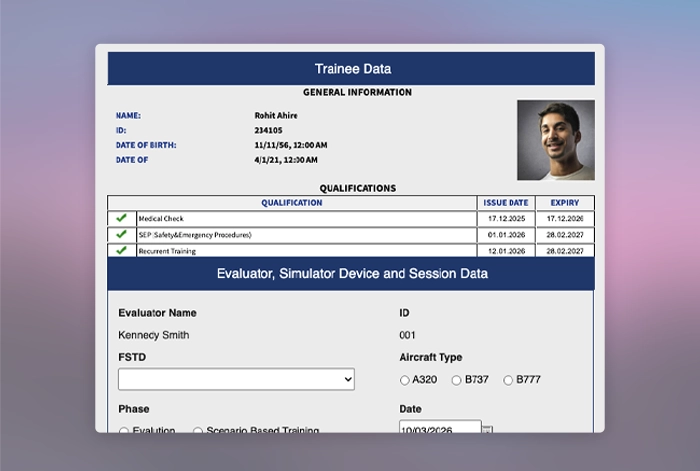Click the Date input field
Image resolution: width=700 pixels, height=471 pixels.
click(x=440, y=426)
